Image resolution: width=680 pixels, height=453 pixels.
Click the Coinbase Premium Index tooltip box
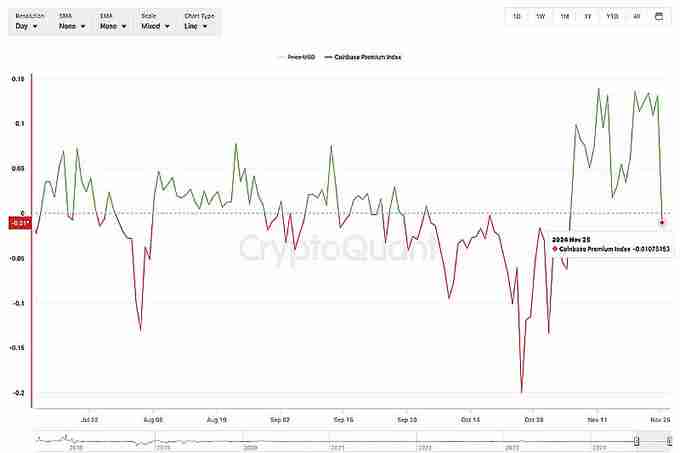pos(609,242)
